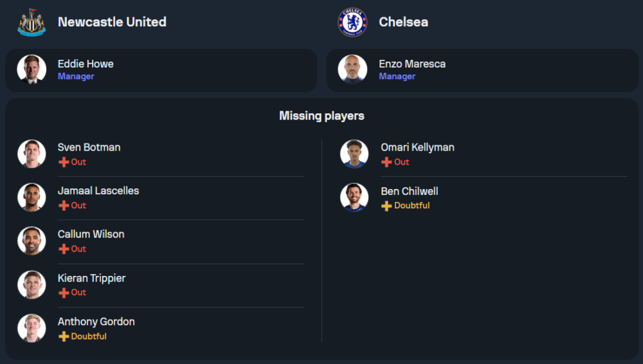Select Jamaal Lascelles' player photo
The height and width of the screenshot is (364, 643).
pos(32,197)
